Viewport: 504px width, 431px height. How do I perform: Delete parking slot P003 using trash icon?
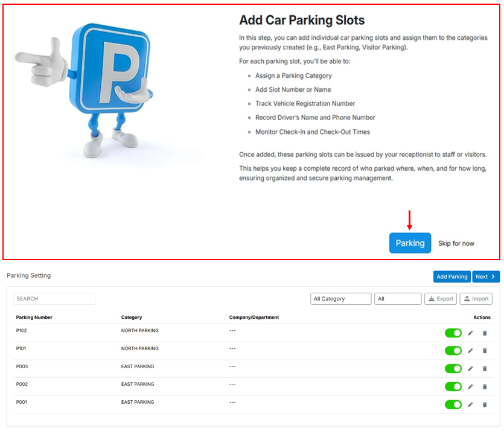[484, 369]
